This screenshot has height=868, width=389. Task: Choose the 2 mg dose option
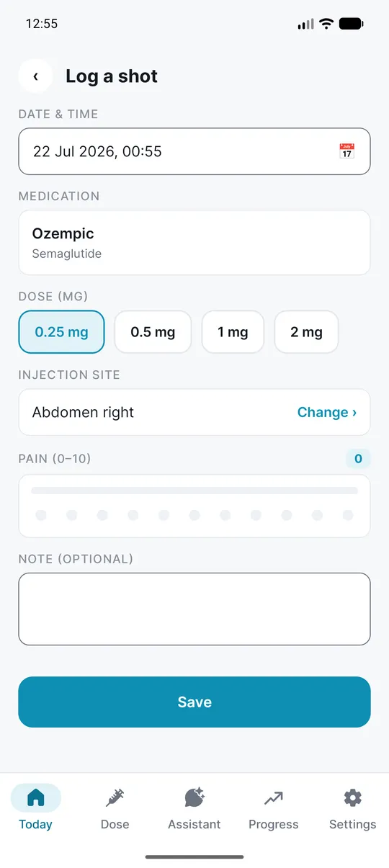[x=306, y=332]
